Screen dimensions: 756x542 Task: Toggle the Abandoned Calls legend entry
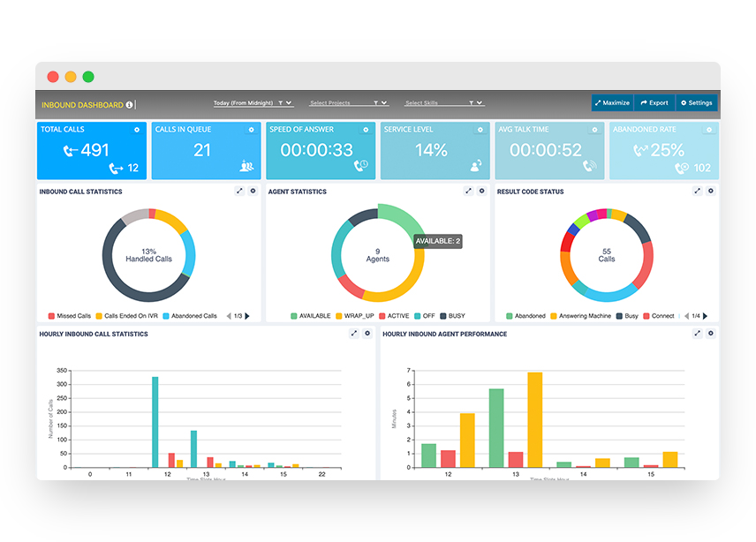pyautogui.click(x=190, y=316)
